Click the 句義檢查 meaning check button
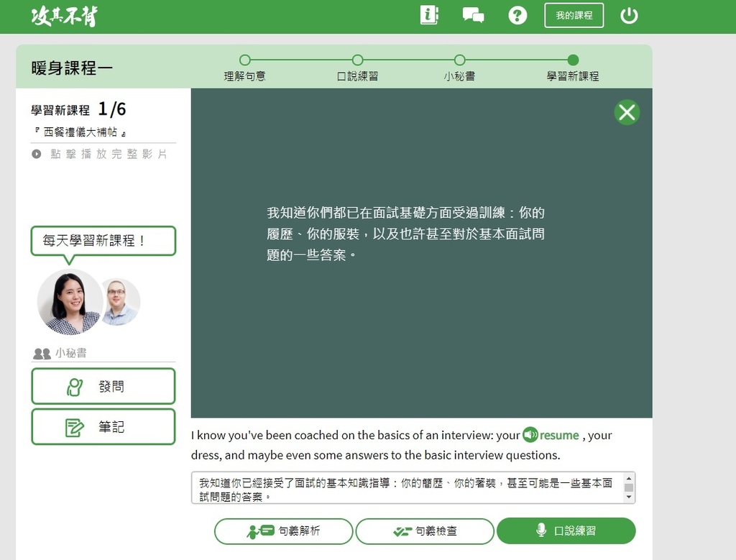 tap(425, 531)
